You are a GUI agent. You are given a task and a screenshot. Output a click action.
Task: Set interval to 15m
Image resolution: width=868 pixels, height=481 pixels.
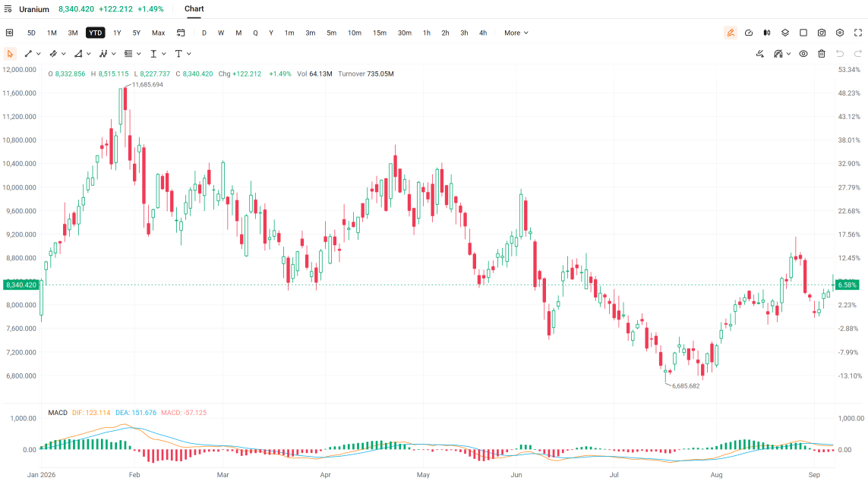click(x=379, y=33)
